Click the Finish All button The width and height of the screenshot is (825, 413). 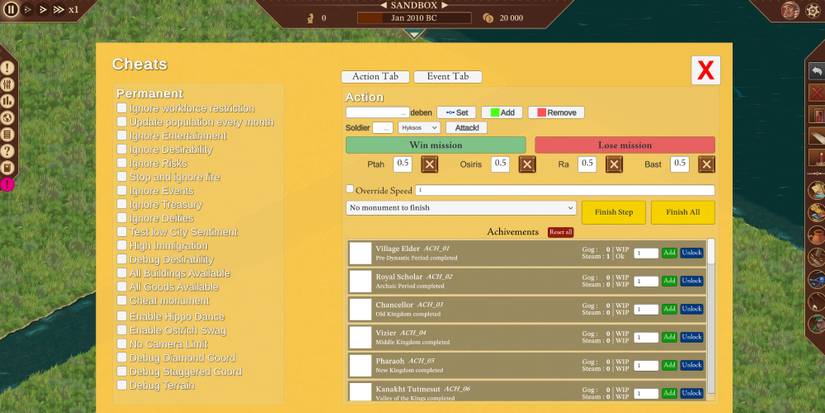682,212
